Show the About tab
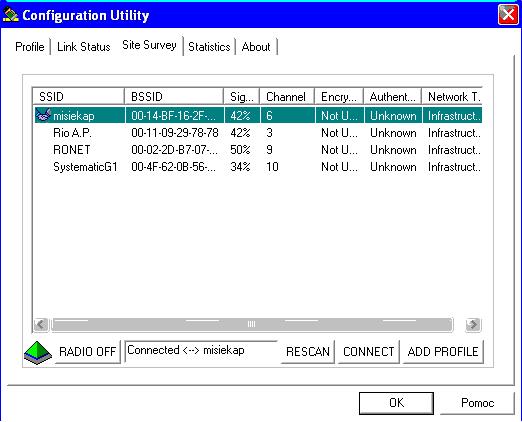Viewport: 522px width, 422px height. (x=256, y=47)
